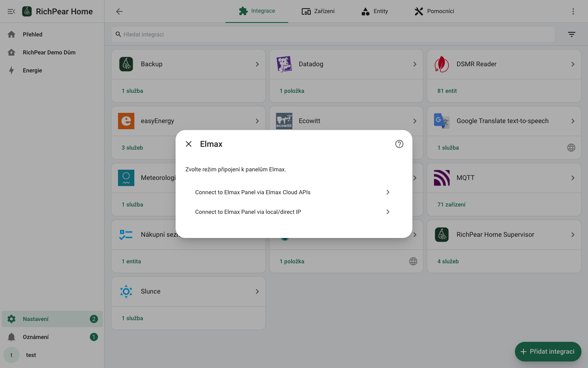Open 71 zařízení link on MQTT
Viewport: 588px width, 368px height.
click(451, 204)
